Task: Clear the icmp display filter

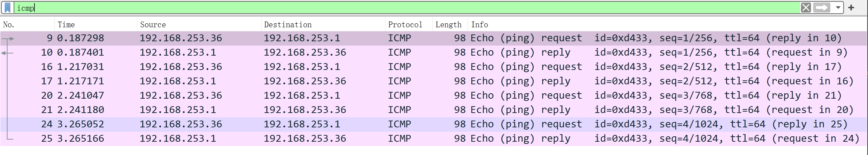Action: (806, 8)
